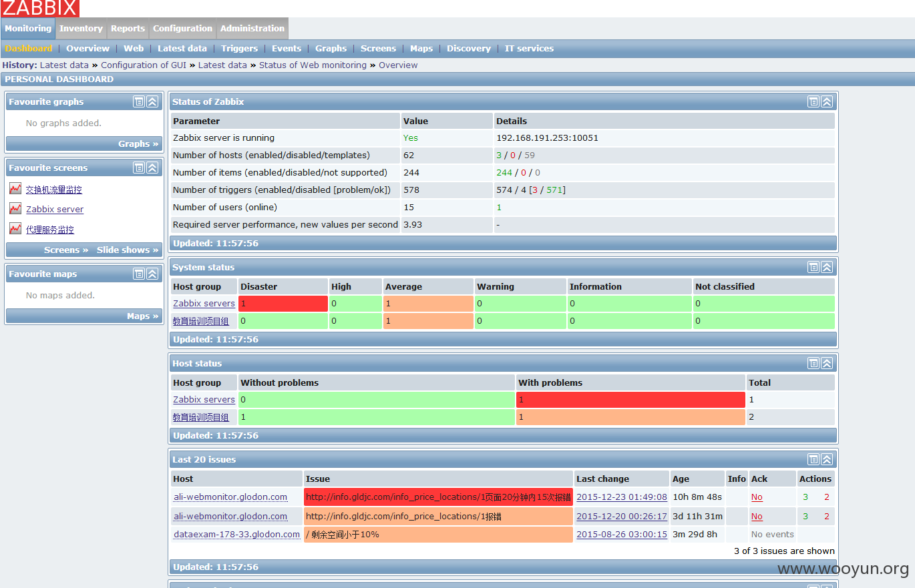Screen dimensions: 915x588
Task: Select Overview in the submenu
Action: pyautogui.click(x=87, y=48)
